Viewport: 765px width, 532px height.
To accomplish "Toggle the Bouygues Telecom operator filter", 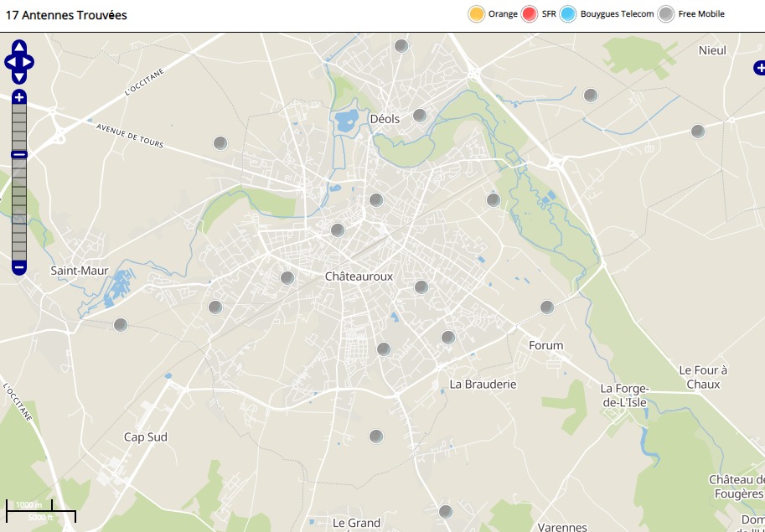I will click(570, 14).
